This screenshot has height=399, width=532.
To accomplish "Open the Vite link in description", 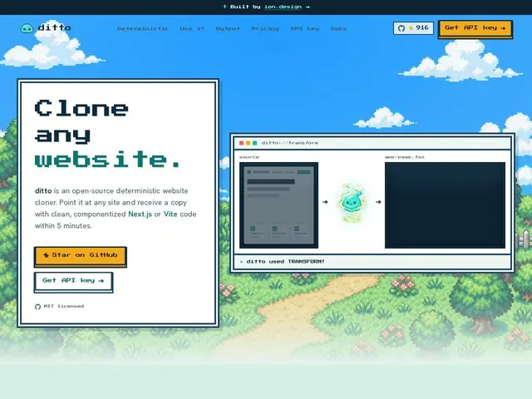I will click(170, 214).
